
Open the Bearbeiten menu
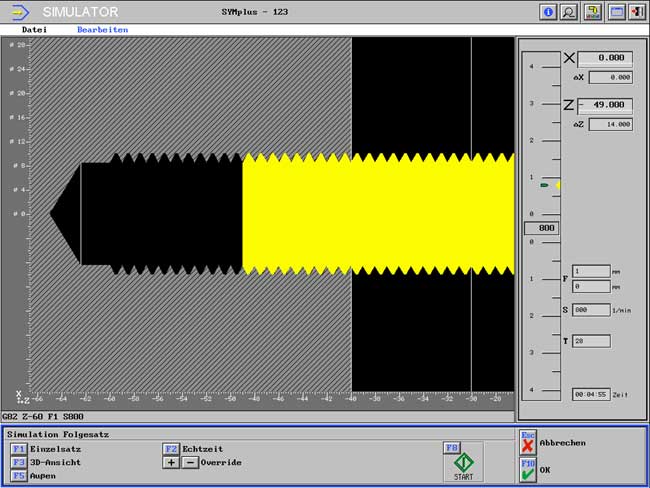pyautogui.click(x=102, y=30)
